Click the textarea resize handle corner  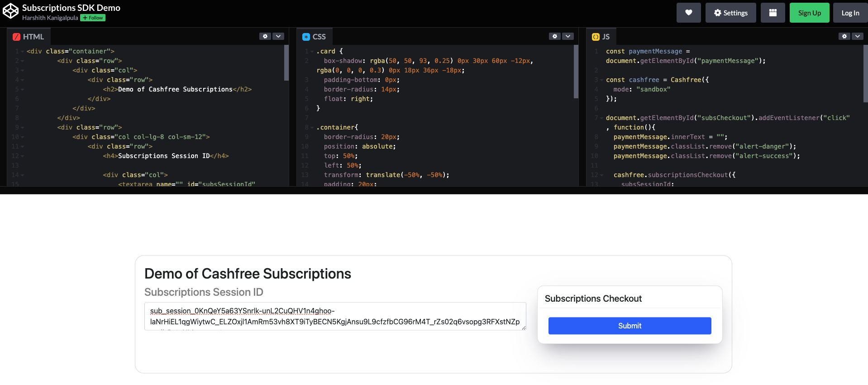(x=524, y=327)
